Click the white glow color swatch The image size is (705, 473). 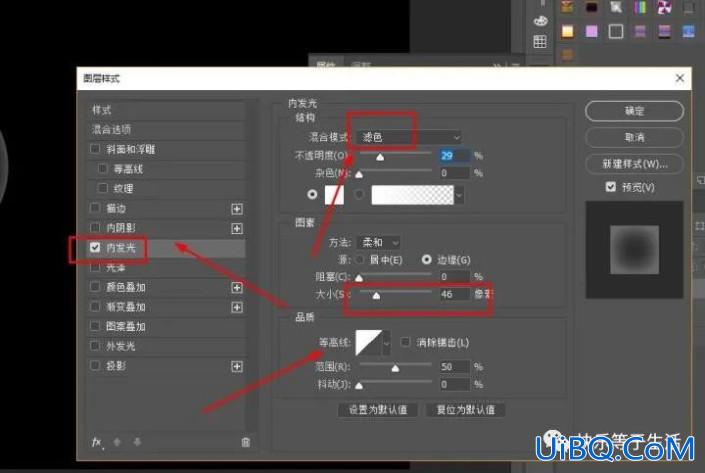[335, 195]
